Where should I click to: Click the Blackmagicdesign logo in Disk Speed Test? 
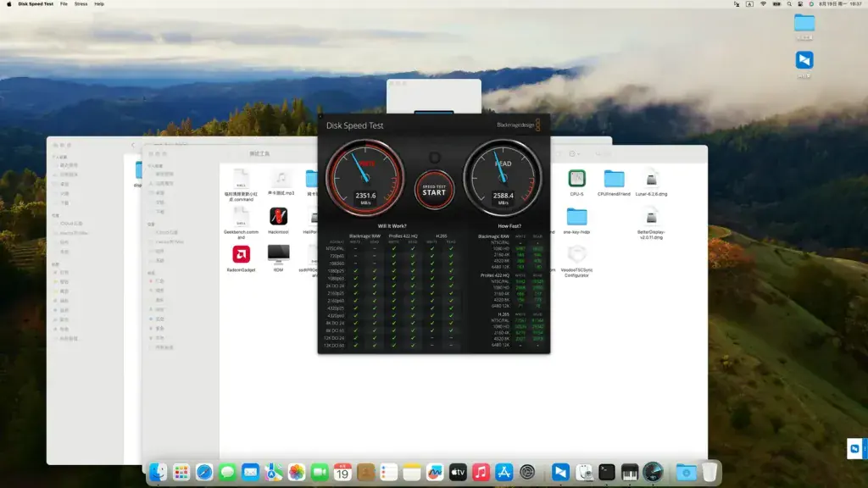[518, 125]
